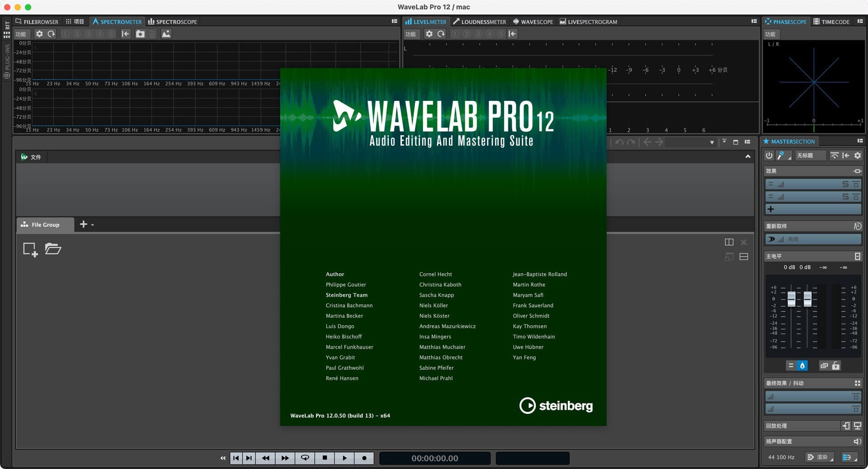Viewport: 868px width, 469px height.
Task: Add a new file group tab
Action: coord(83,224)
